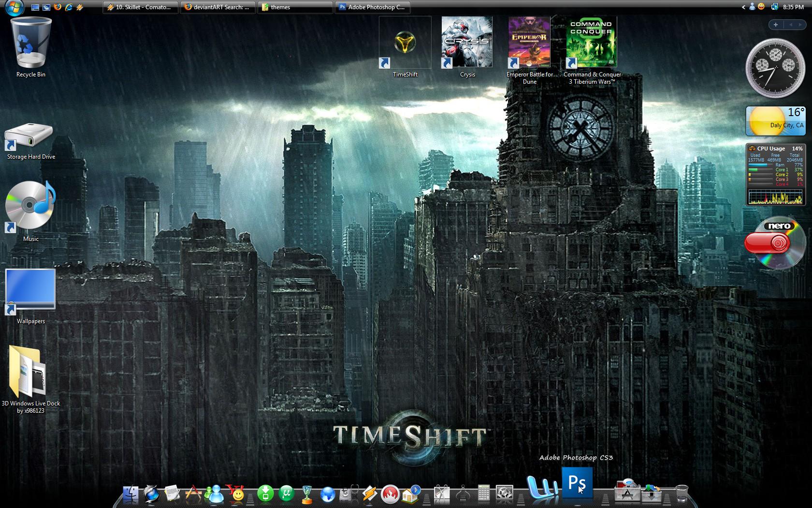The height and width of the screenshot is (508, 812).
Task: Click the Daly City weather gadget
Action: point(775,121)
